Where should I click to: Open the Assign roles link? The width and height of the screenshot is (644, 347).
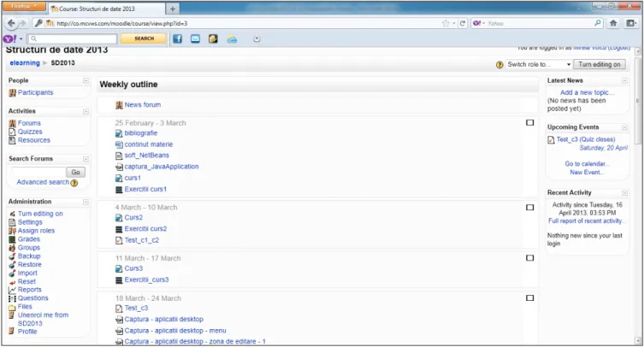tap(36, 231)
